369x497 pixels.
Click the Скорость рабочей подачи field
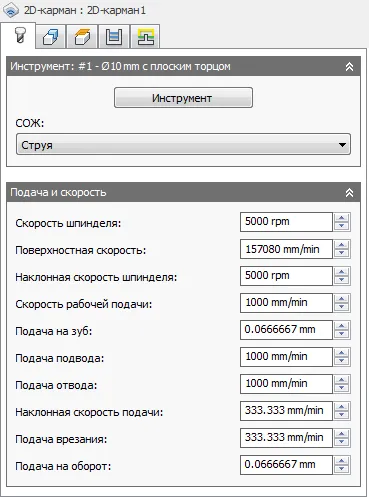tap(286, 303)
